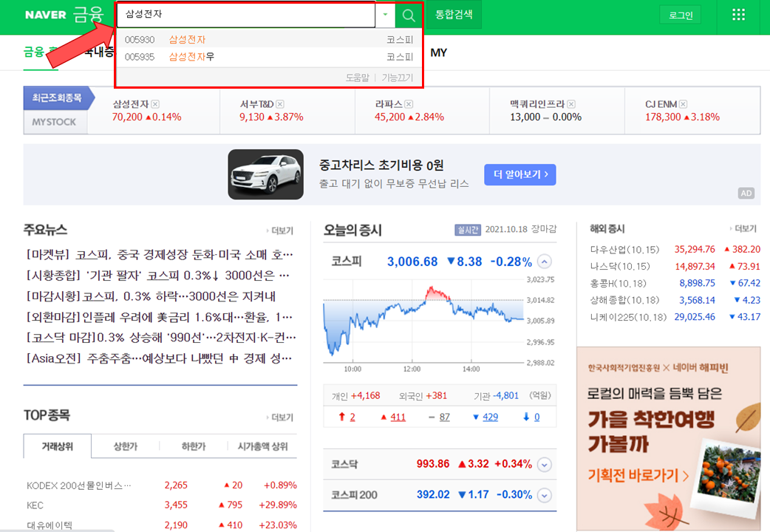Open 맥쿼리인프라 recent stock link
This screenshot has height=532, width=770.
click(537, 104)
